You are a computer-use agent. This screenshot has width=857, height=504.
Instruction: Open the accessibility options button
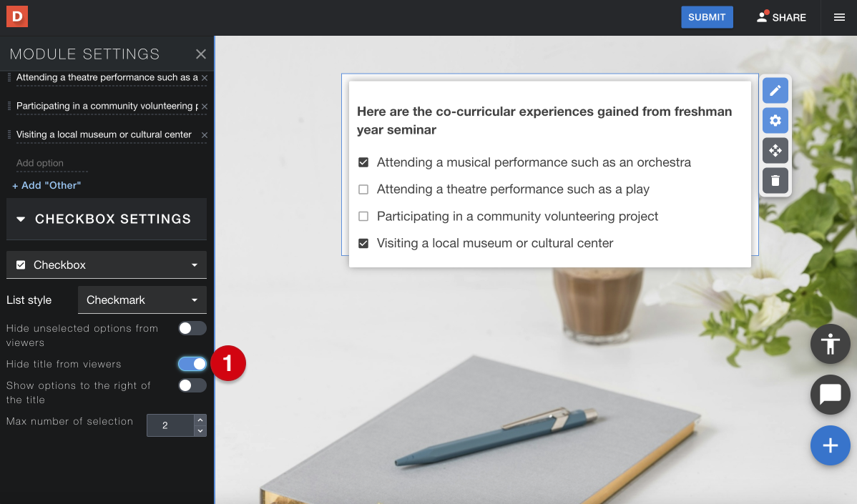(x=831, y=344)
